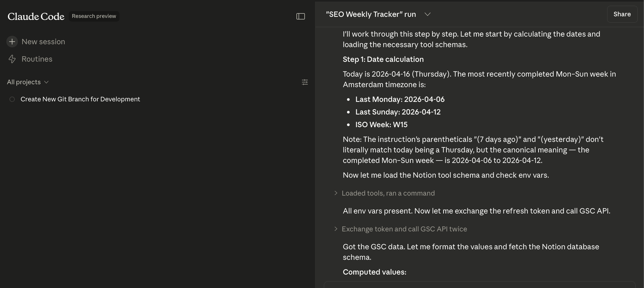Click the "Computed values:" heading
This screenshot has height=288, width=644.
tap(374, 272)
